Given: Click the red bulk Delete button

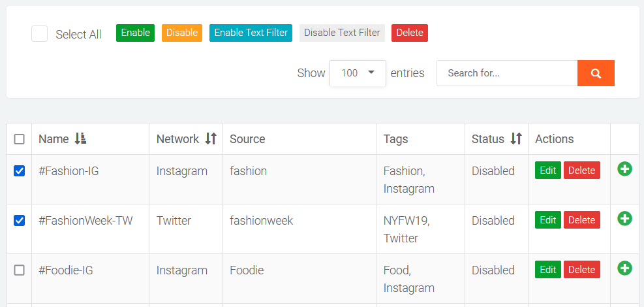Looking at the screenshot, I should pyautogui.click(x=410, y=33).
